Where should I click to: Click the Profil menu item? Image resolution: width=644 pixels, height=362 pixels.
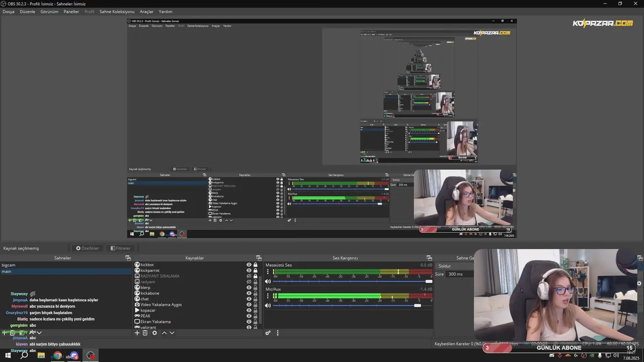(x=89, y=12)
